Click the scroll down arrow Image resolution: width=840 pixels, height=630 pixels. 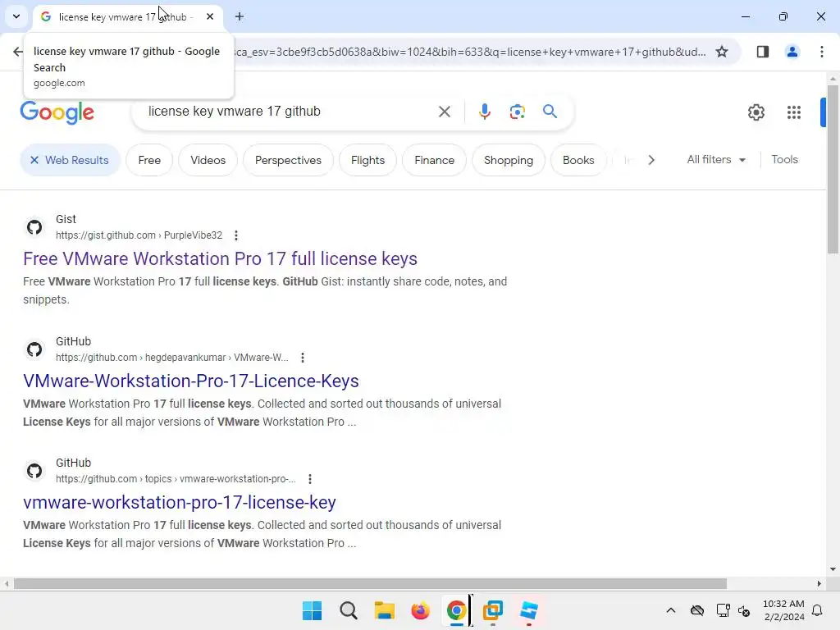coord(833,569)
